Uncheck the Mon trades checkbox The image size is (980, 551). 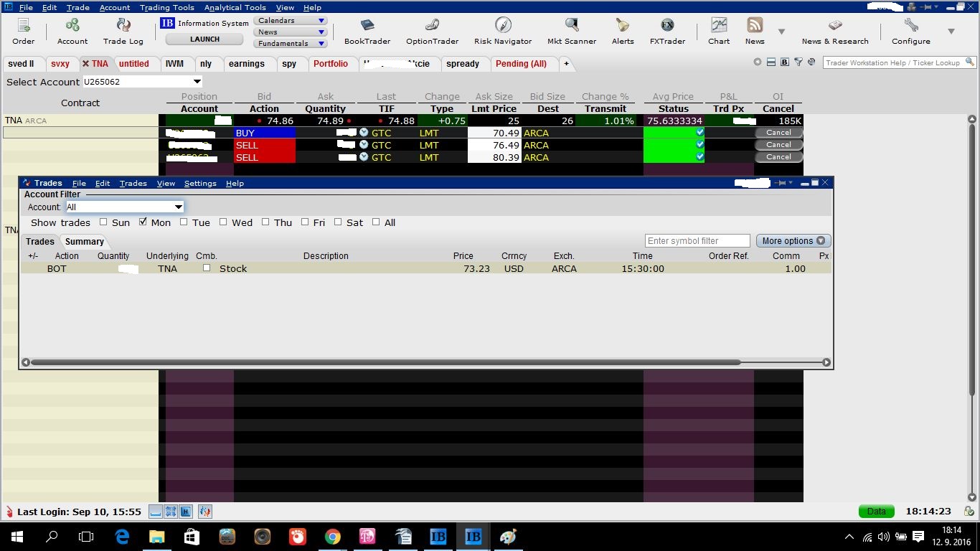coord(143,222)
